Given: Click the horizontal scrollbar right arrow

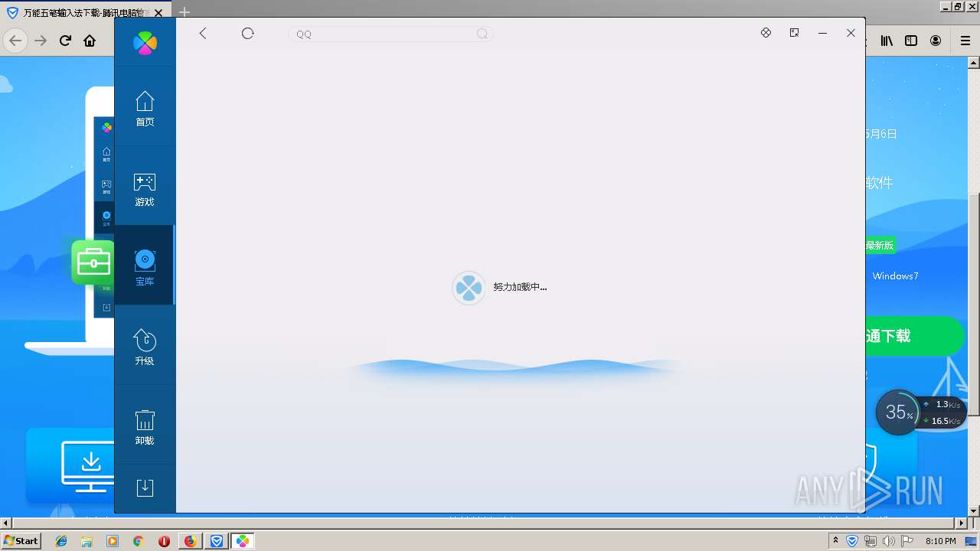Looking at the screenshot, I should pos(962,523).
